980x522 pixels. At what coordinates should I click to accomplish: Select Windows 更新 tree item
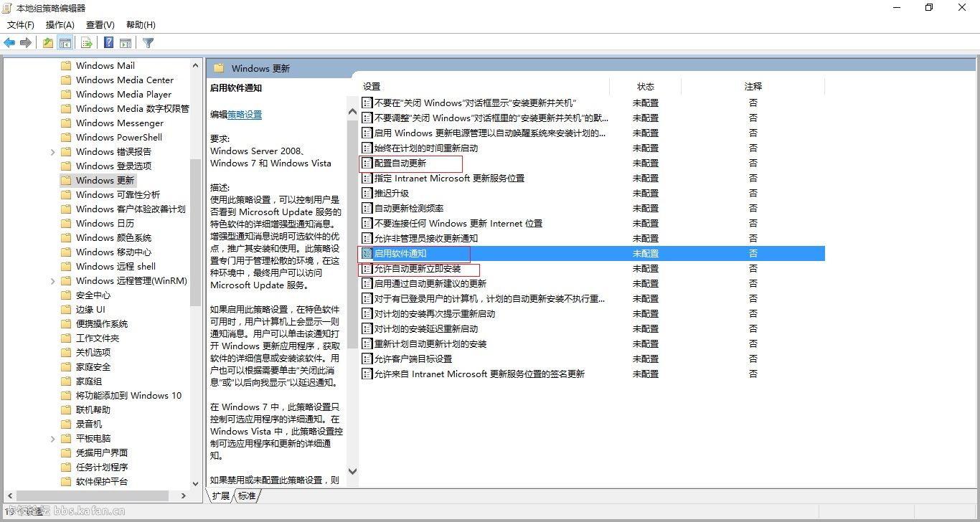pyautogui.click(x=105, y=180)
